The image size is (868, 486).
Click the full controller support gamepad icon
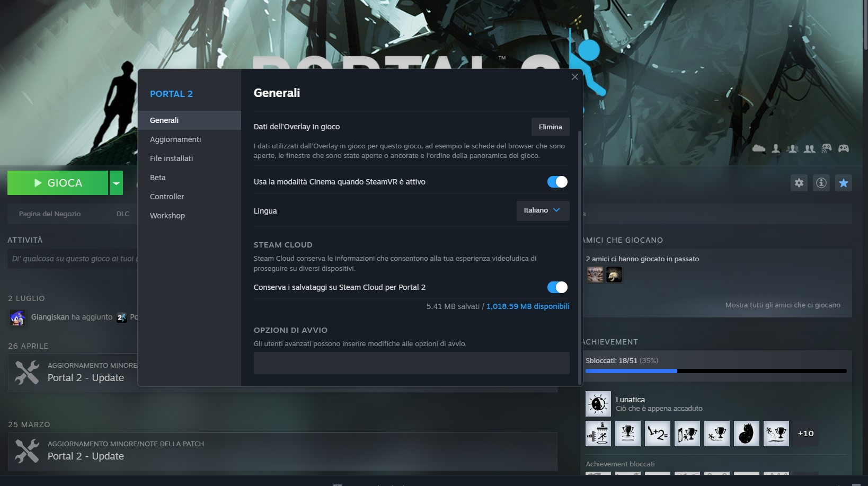[844, 148]
